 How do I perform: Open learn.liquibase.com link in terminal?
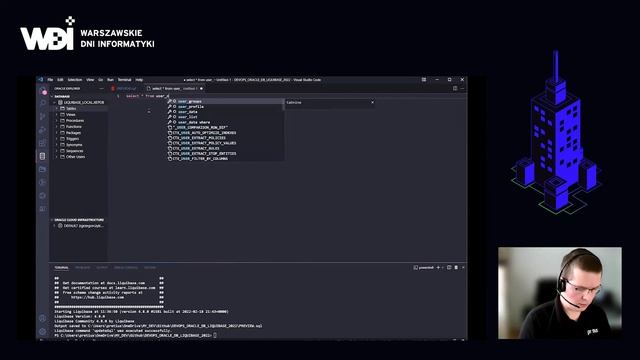(x=135, y=288)
